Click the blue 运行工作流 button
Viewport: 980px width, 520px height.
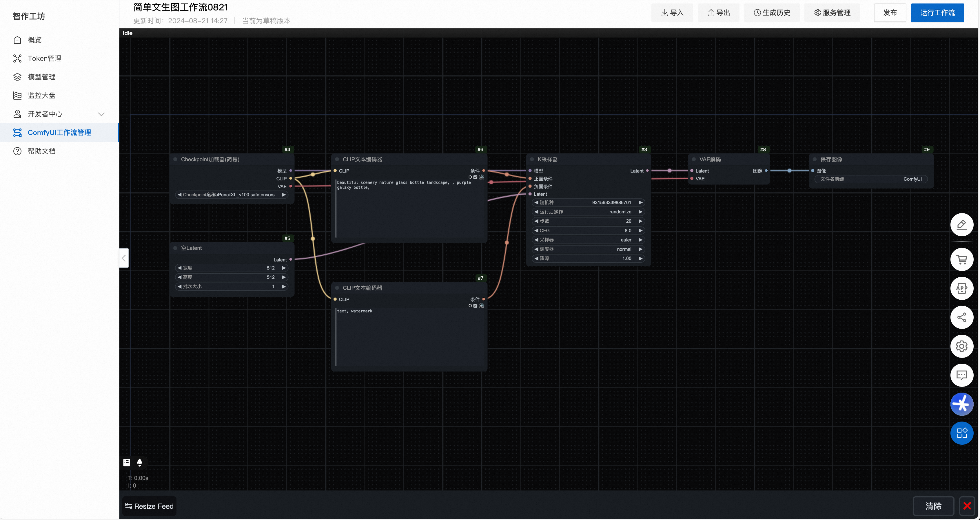(x=937, y=12)
